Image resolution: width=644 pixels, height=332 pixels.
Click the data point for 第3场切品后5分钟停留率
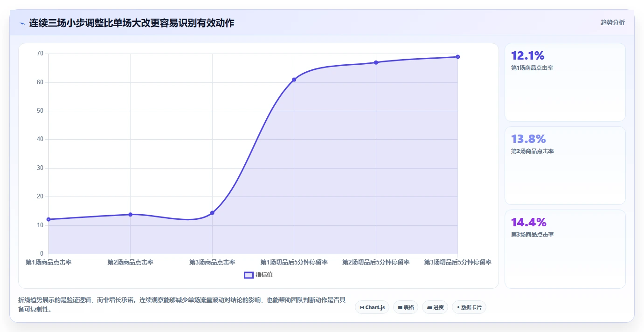click(457, 57)
